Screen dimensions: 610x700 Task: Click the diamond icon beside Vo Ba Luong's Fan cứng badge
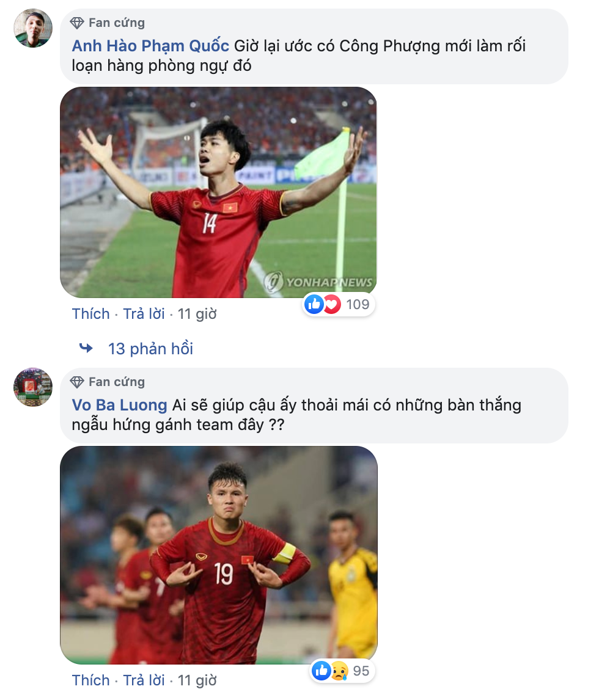point(78,381)
